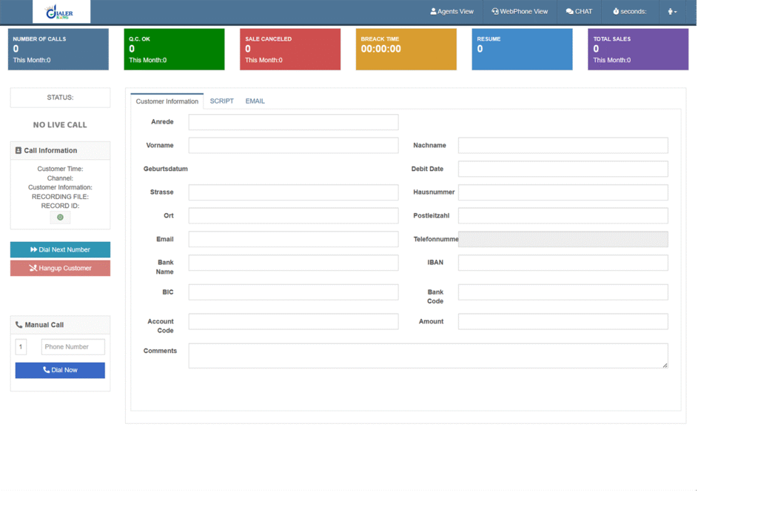Click the greyed Telefonnummer field
This screenshot has width=758, height=532.
pyautogui.click(x=563, y=239)
